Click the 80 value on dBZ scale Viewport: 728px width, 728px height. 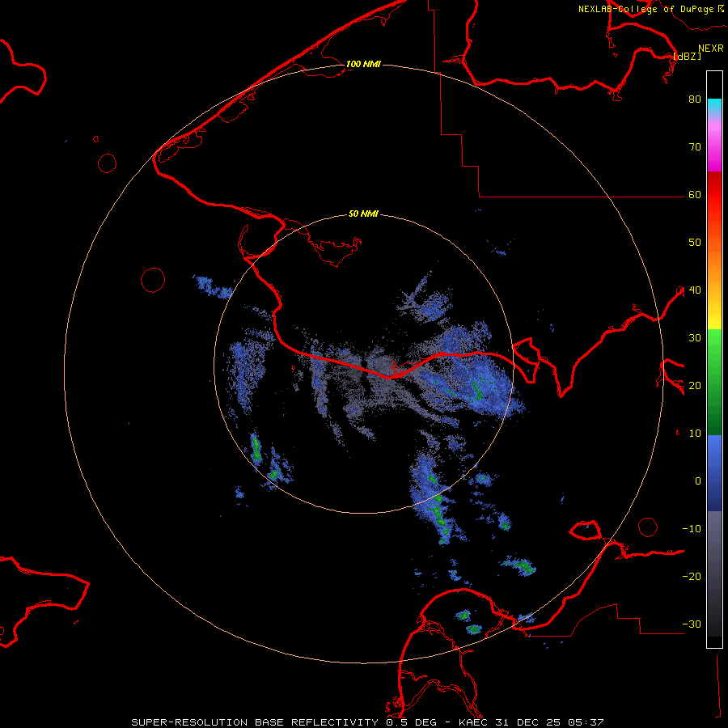pos(695,99)
